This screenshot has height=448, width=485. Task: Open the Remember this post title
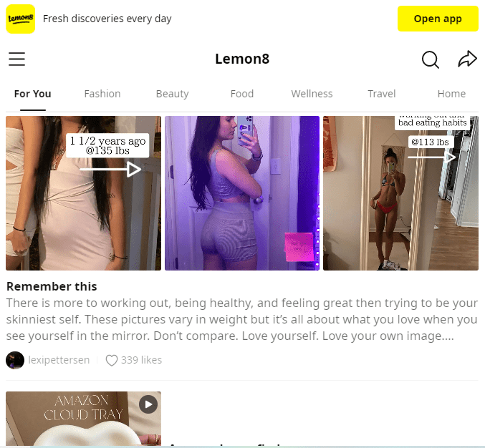coord(52,286)
